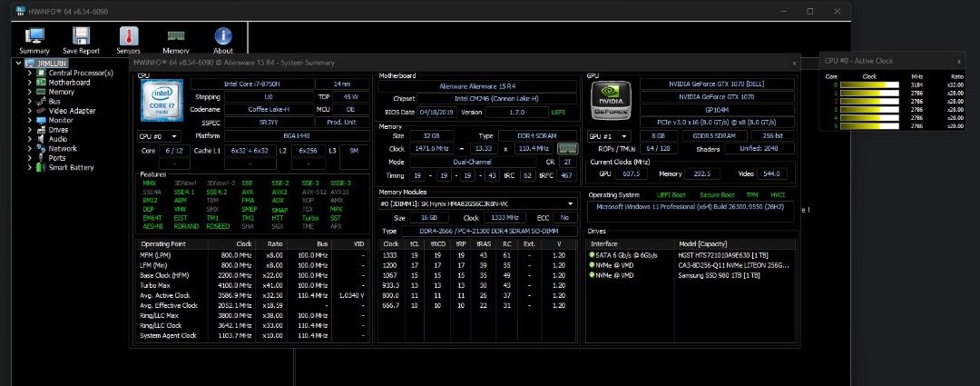The image size is (980, 386).
Task: Click the TPM indicator
Action: pos(752,195)
